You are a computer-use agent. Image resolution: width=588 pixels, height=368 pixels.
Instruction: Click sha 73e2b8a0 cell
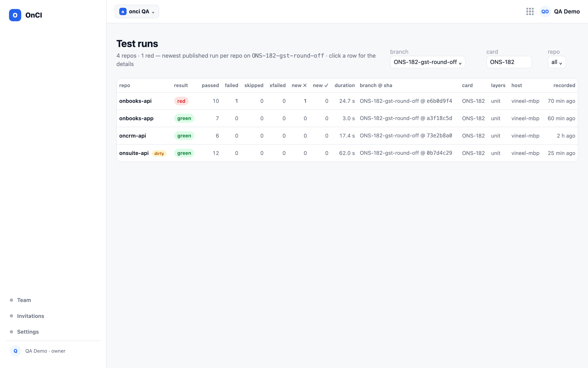(x=439, y=136)
